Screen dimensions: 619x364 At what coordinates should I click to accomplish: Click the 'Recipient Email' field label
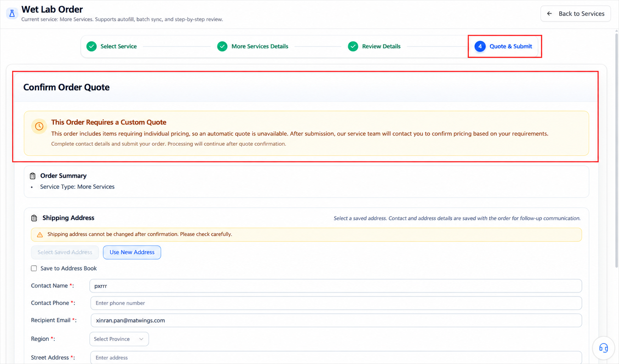point(54,320)
